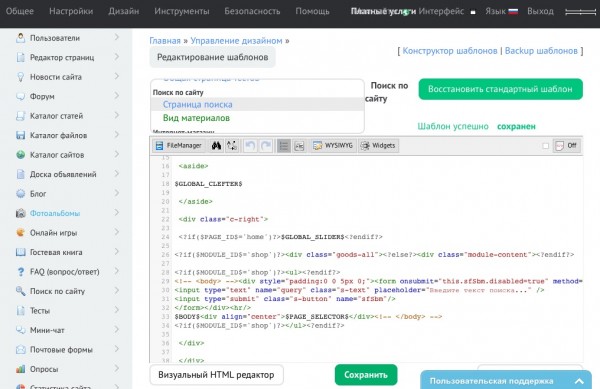Image resolution: width=600 pixels, height=389 pixels.
Task: Redo change in code editor
Action: pos(266,146)
